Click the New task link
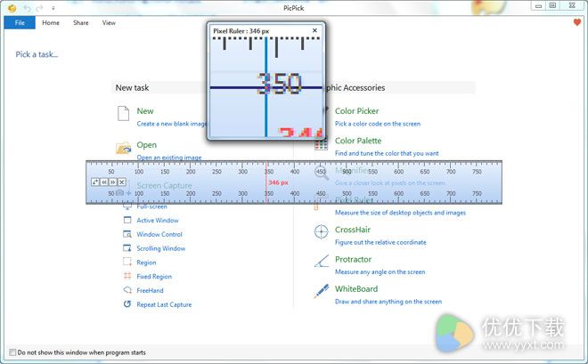Viewport: 588px width, 364px height. coord(144,111)
